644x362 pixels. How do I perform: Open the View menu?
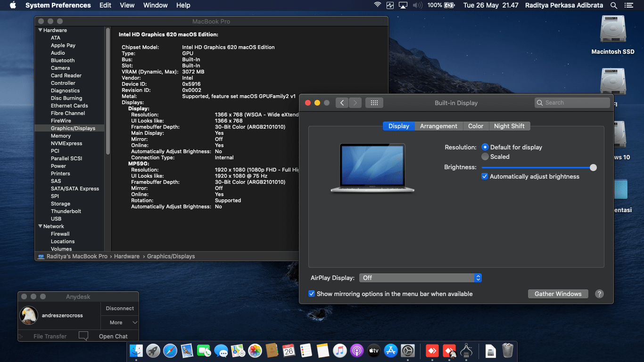[127, 5]
